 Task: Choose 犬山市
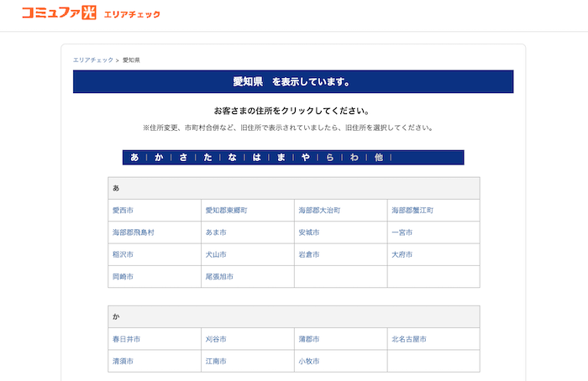coord(216,255)
